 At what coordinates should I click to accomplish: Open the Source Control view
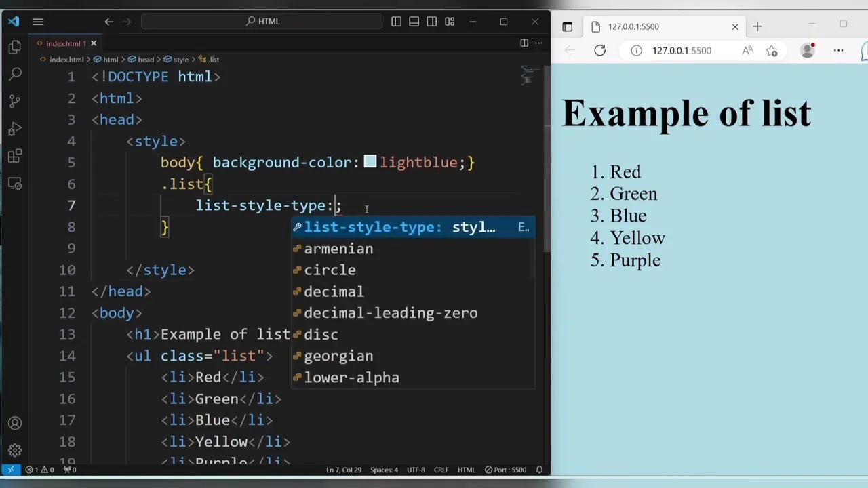[x=15, y=100]
